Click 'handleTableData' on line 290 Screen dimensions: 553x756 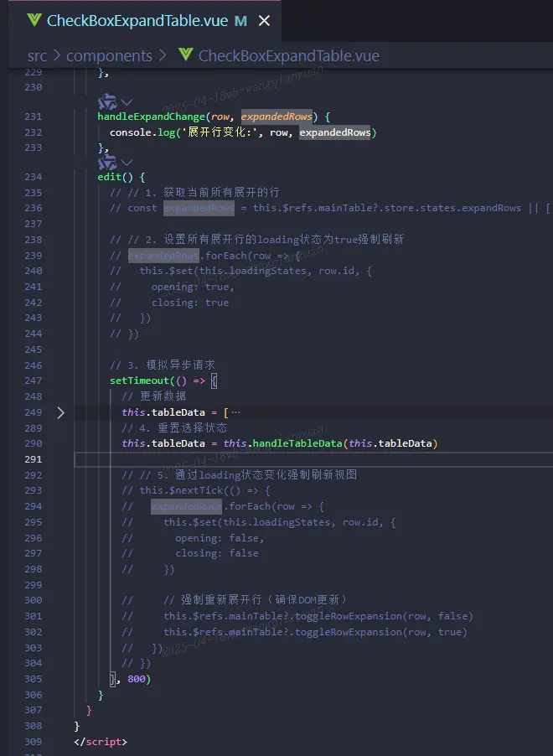pos(297,443)
